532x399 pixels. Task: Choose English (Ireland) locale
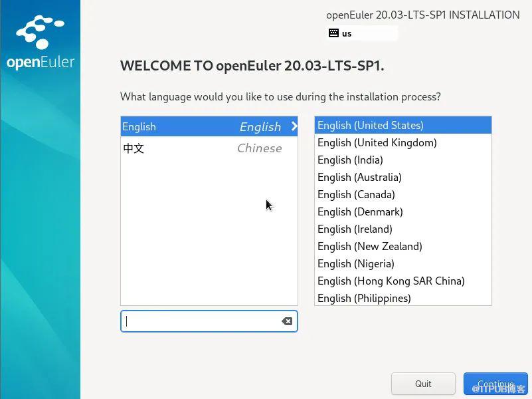pos(403,229)
